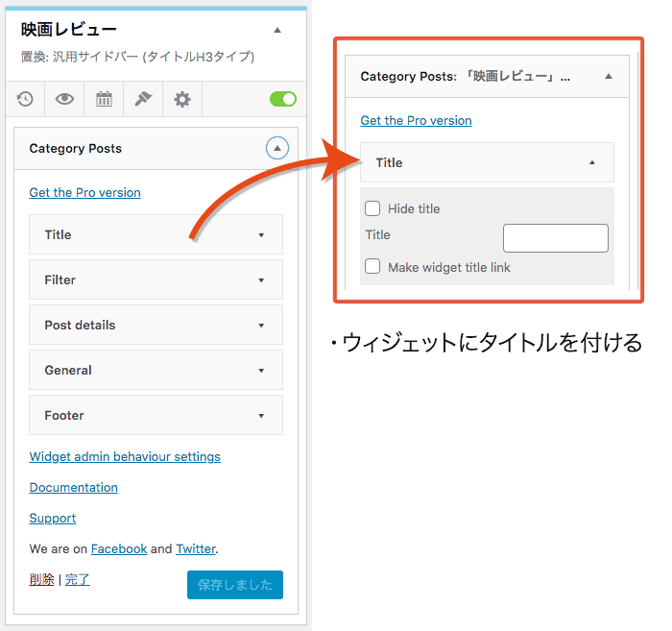Click the 映画レビュー sidebar heading text

(69, 30)
